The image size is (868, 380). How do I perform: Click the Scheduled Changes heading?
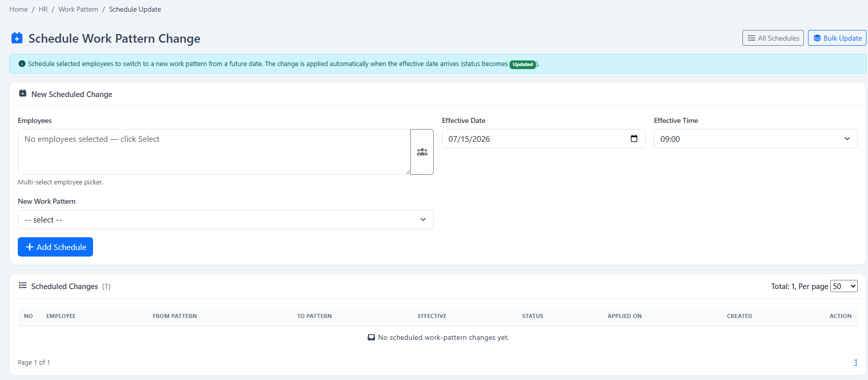(65, 286)
